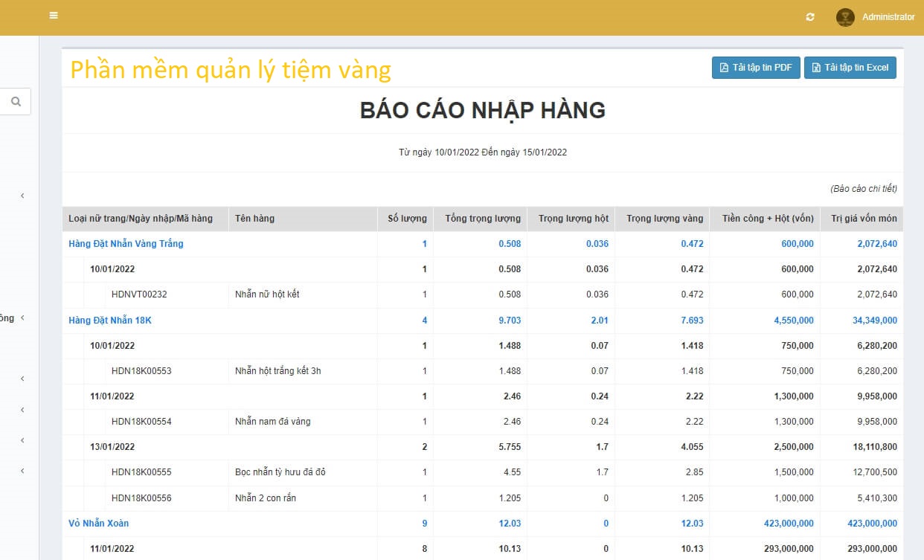
Task: Click the report date range text
Action: (483, 152)
